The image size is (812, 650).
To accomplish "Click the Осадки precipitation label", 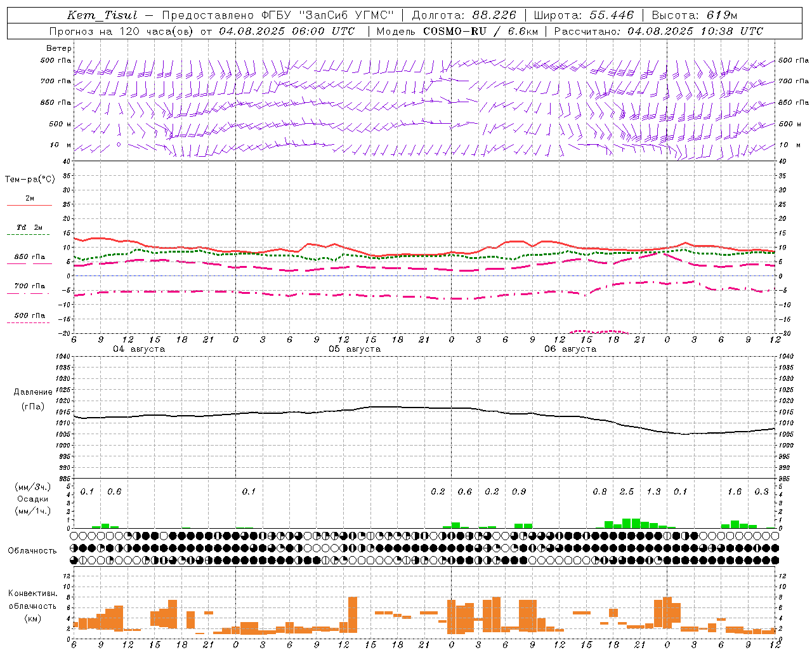I will pyautogui.click(x=32, y=499).
